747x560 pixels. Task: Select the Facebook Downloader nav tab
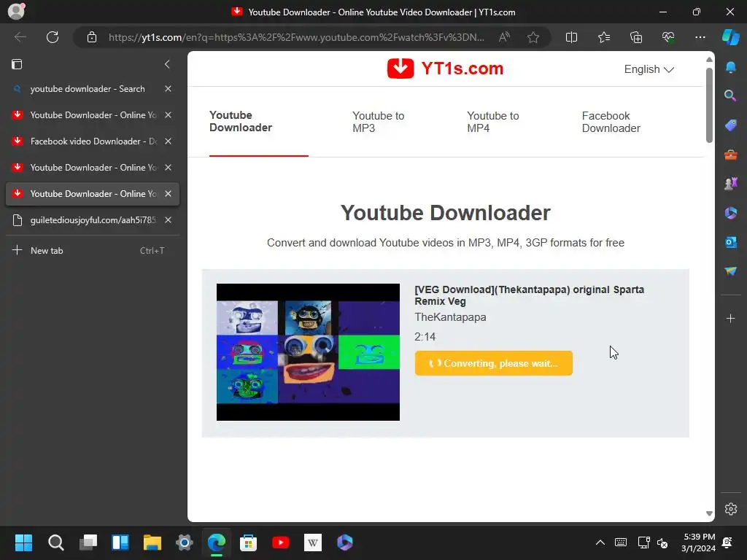coord(611,122)
